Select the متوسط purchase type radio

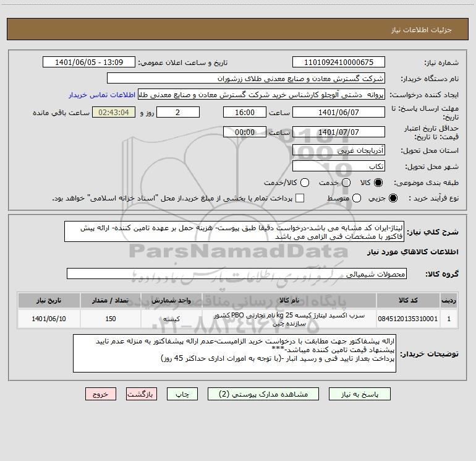(x=357, y=198)
